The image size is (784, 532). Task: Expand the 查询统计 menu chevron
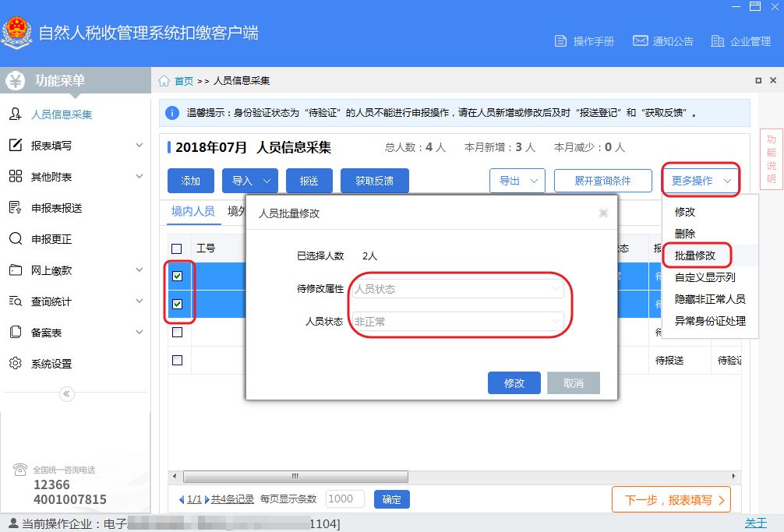point(139,301)
